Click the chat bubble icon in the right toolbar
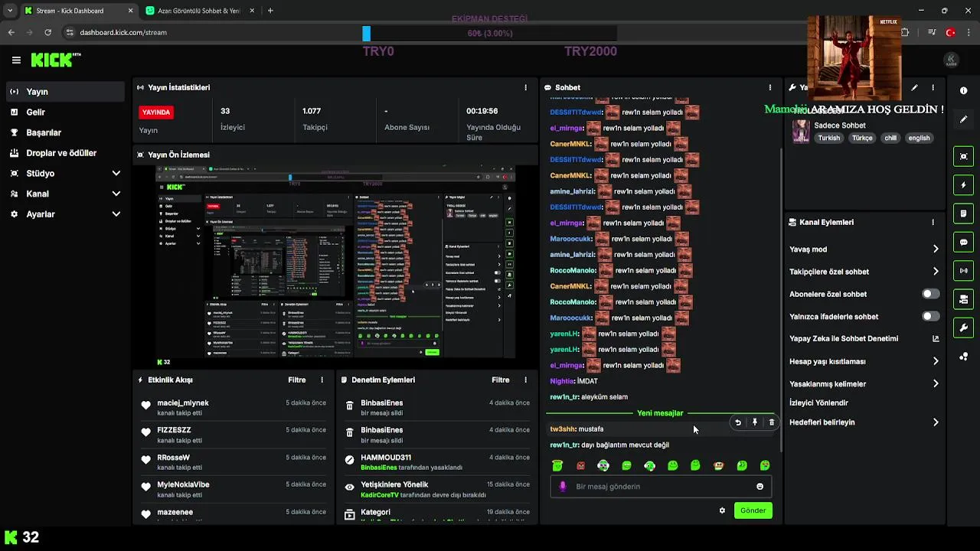This screenshot has height=551, width=980. (963, 242)
